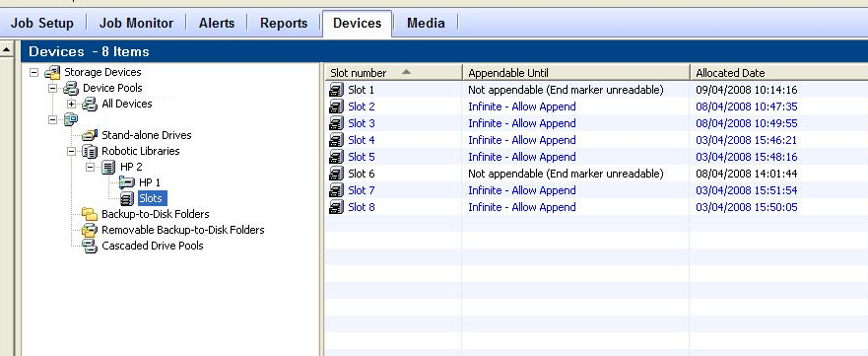
Task: Go to the Reports tab
Action: point(284,24)
